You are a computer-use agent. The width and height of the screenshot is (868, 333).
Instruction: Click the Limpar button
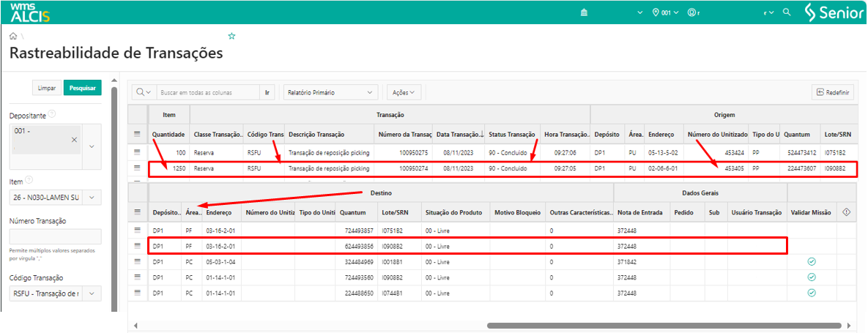(x=47, y=88)
